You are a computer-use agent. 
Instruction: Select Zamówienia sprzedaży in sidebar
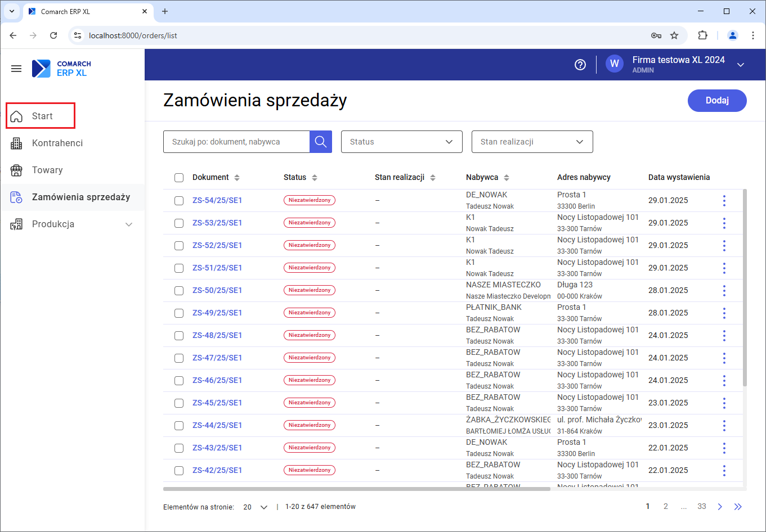(73, 197)
